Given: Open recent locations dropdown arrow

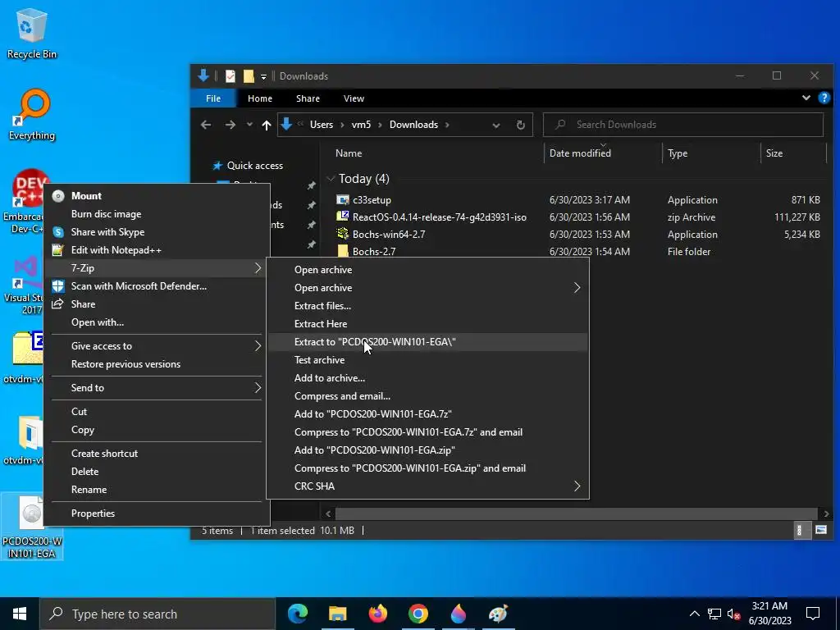Looking at the screenshot, I should [x=249, y=125].
